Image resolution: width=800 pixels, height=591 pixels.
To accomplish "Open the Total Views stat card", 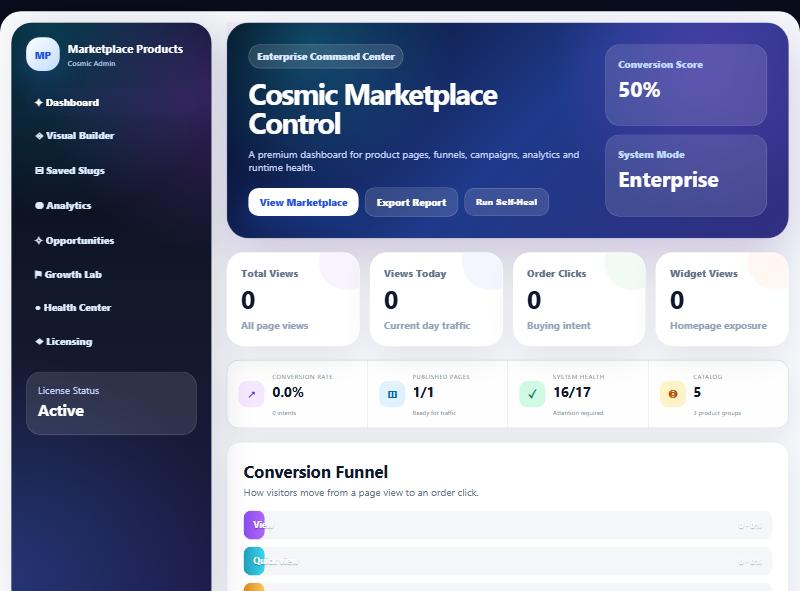I will (x=293, y=299).
